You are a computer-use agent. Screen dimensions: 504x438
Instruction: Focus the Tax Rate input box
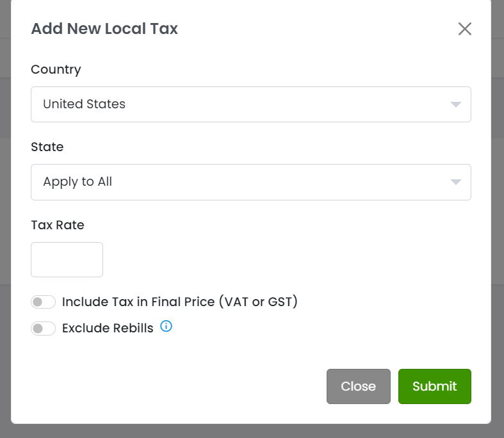tap(67, 259)
